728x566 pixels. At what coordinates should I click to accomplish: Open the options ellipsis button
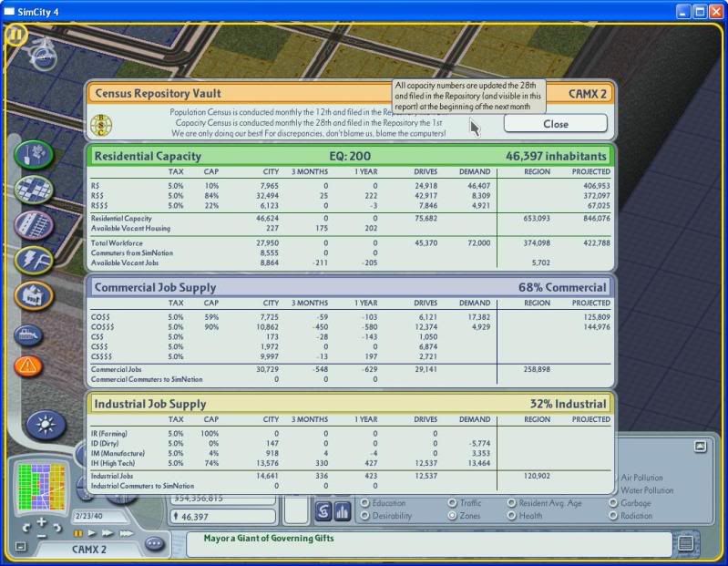click(x=155, y=544)
